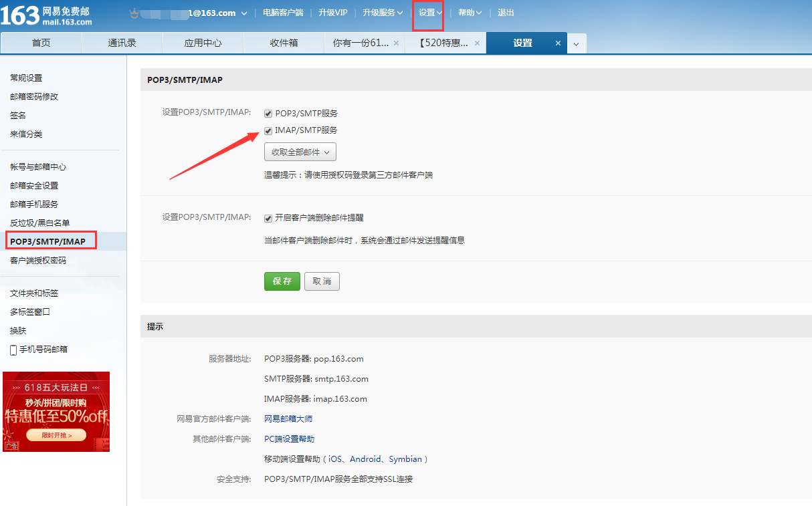Viewport: 812px width, 506px height.
Task: Open the 升级服务 dropdown menu
Action: pyautogui.click(x=382, y=12)
